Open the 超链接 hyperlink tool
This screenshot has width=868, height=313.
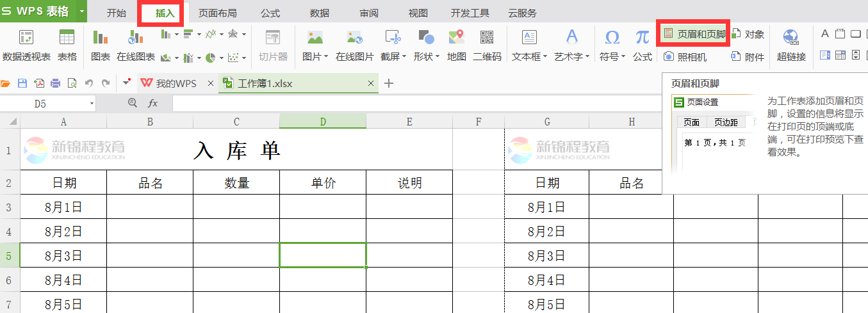(x=791, y=45)
